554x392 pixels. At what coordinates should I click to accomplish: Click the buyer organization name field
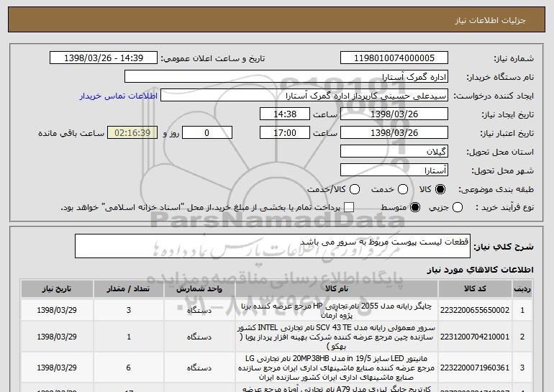tap(286, 77)
